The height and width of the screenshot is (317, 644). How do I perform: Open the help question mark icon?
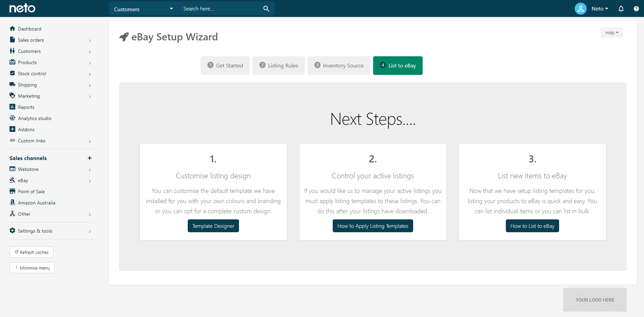[636, 9]
